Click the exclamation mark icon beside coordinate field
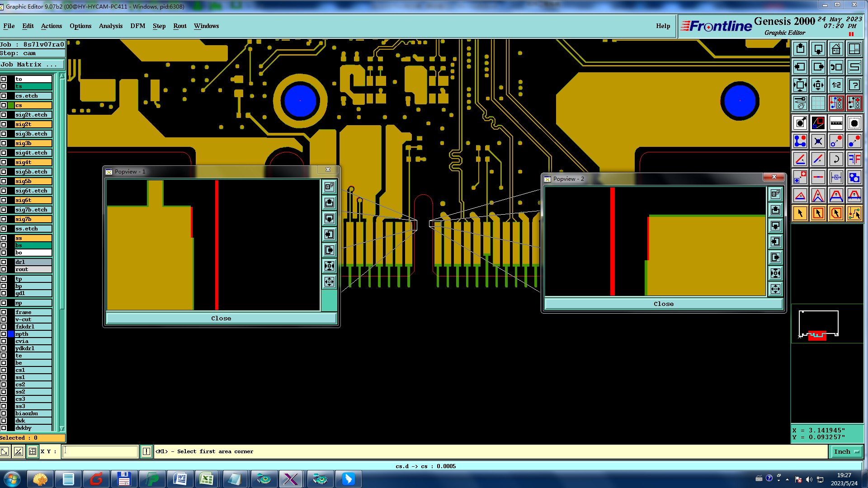This screenshot has height=488, width=868. tap(146, 451)
